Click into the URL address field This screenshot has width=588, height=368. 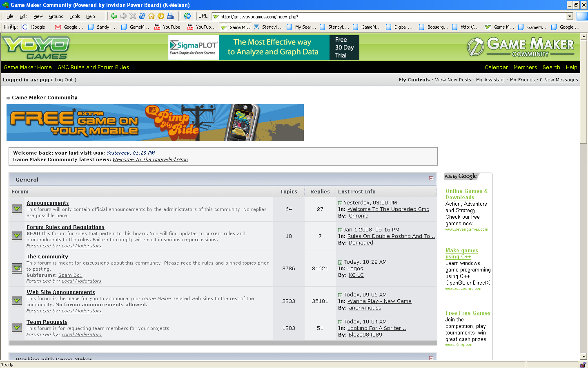389,16
